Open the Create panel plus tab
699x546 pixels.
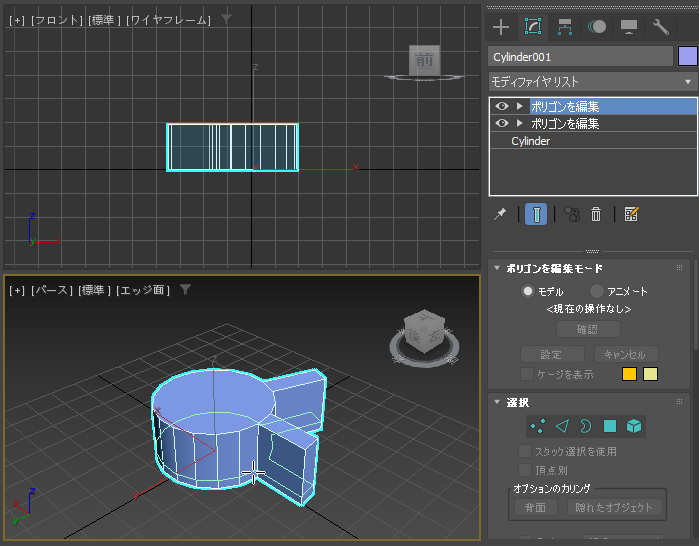pyautogui.click(x=501, y=27)
